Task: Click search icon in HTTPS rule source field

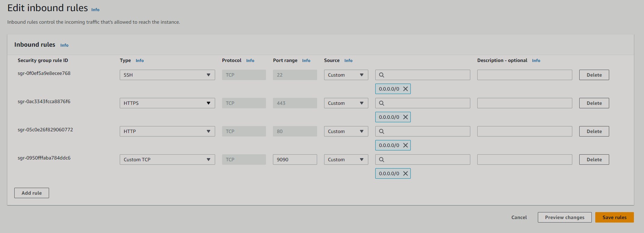Action: point(382,103)
